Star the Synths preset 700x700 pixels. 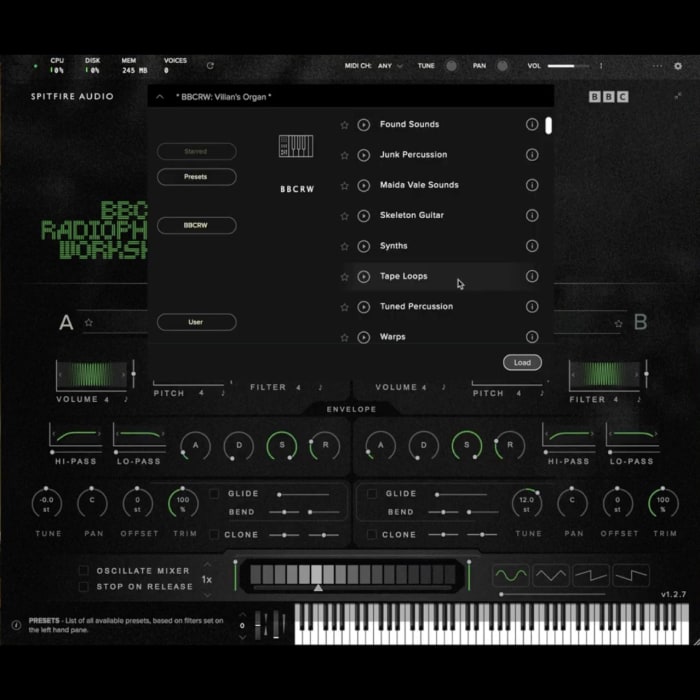pyautogui.click(x=344, y=246)
